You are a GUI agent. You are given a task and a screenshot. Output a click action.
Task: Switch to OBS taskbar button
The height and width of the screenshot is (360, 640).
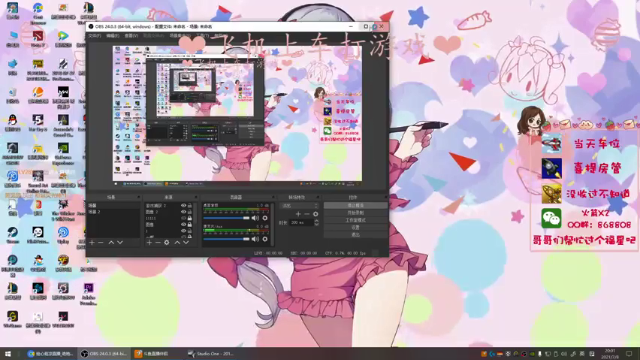click(104, 353)
